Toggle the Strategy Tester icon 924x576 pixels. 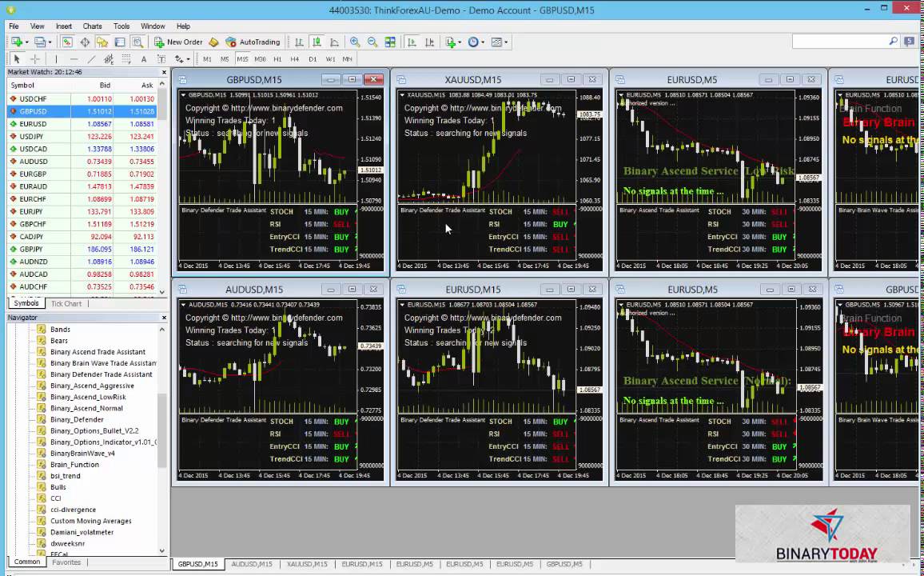[x=137, y=42]
